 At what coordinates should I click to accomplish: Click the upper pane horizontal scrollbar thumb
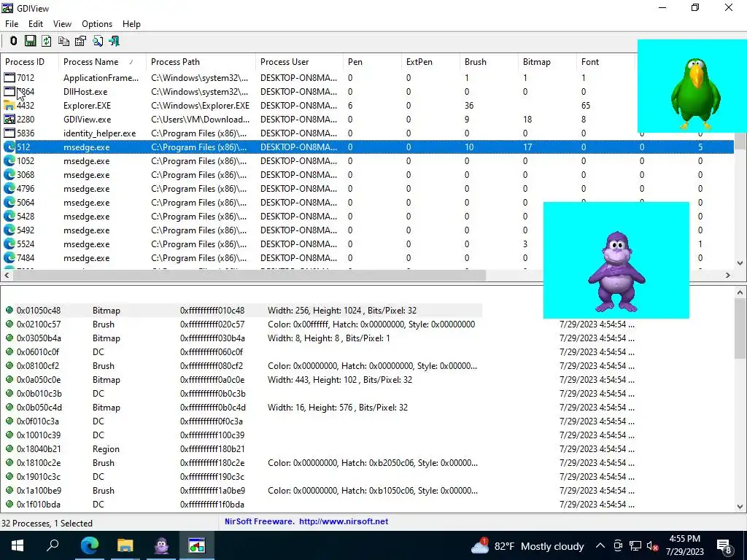pyautogui.click(x=249, y=275)
